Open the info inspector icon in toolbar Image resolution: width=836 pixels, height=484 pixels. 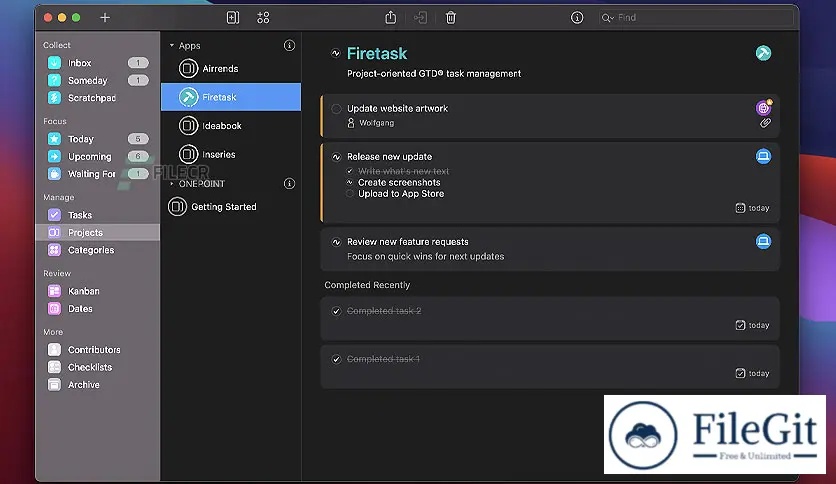click(577, 18)
